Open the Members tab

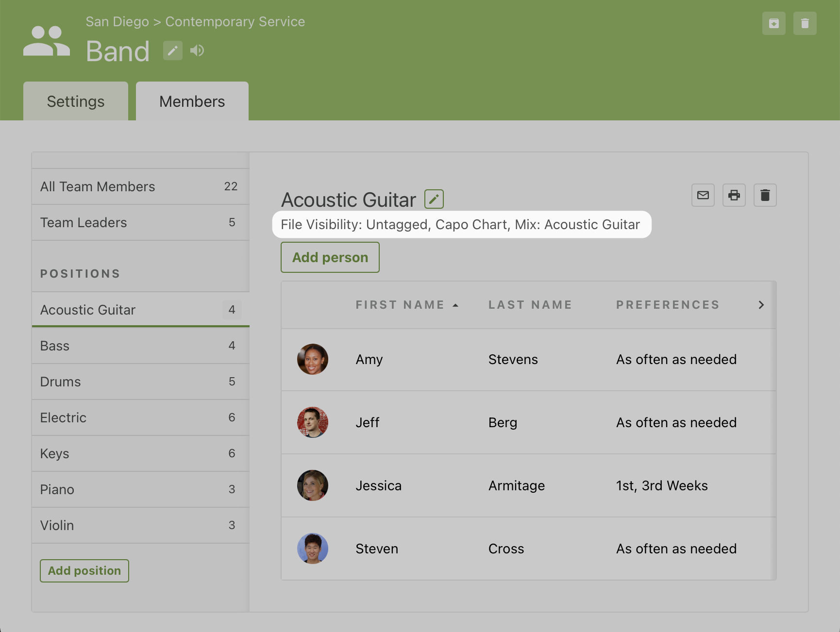tap(192, 101)
